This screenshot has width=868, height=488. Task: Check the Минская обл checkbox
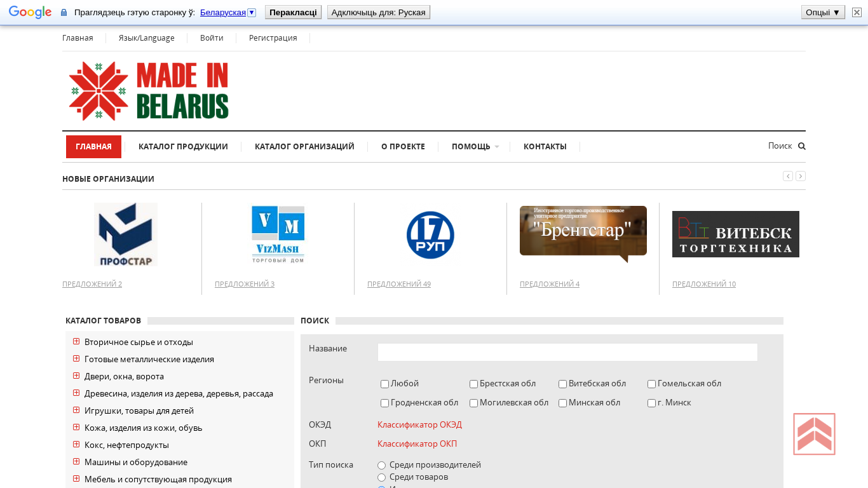tap(562, 403)
